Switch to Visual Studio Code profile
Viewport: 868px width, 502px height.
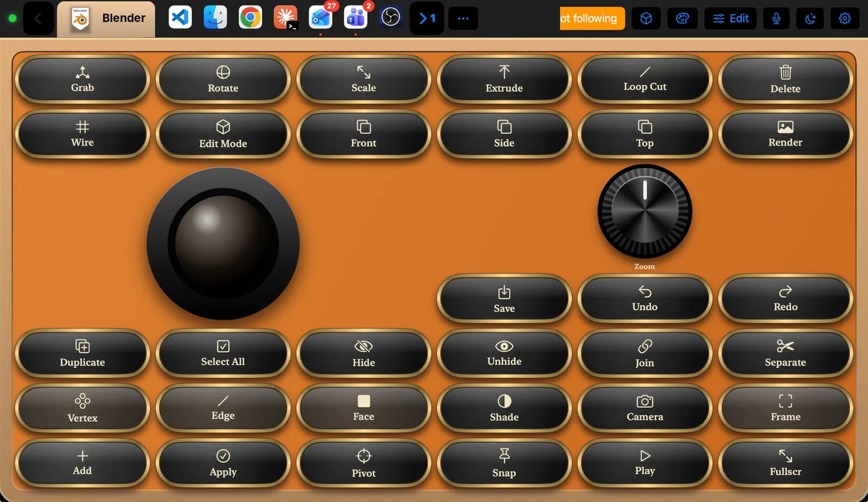pos(180,18)
